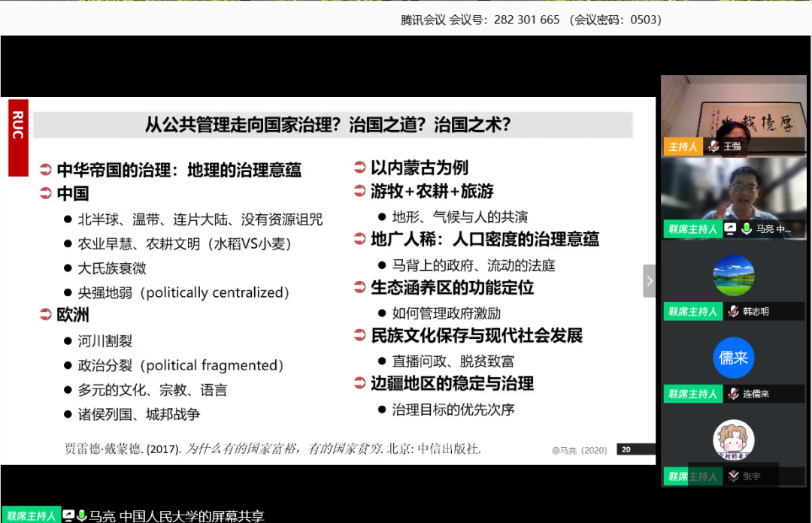Click the 联席主持人 badge in bottom bar

coord(31,515)
